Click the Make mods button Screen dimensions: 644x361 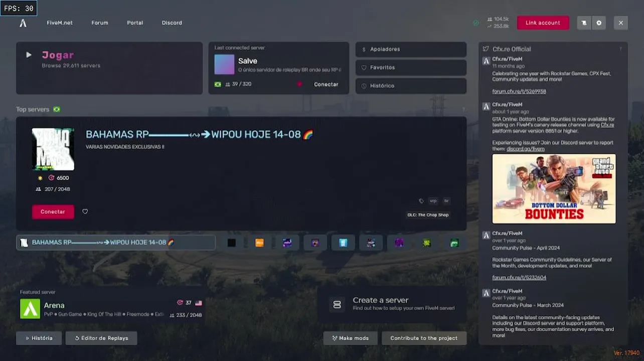(350, 338)
